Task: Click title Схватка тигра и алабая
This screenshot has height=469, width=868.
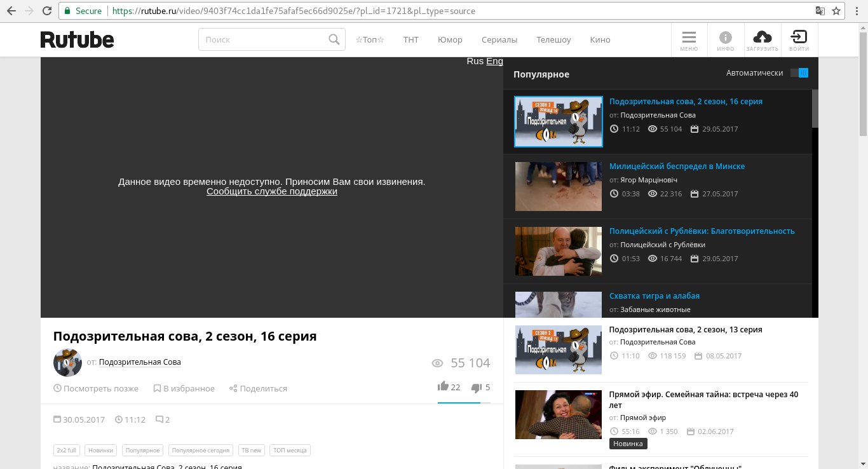Action: point(654,296)
